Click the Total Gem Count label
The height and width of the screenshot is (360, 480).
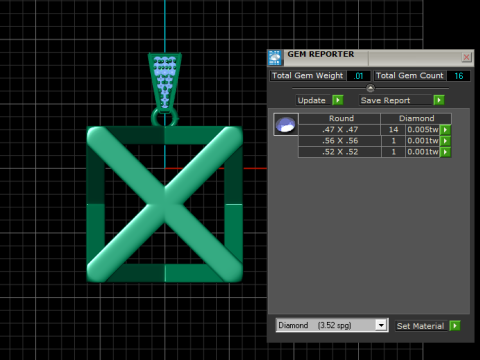point(410,76)
